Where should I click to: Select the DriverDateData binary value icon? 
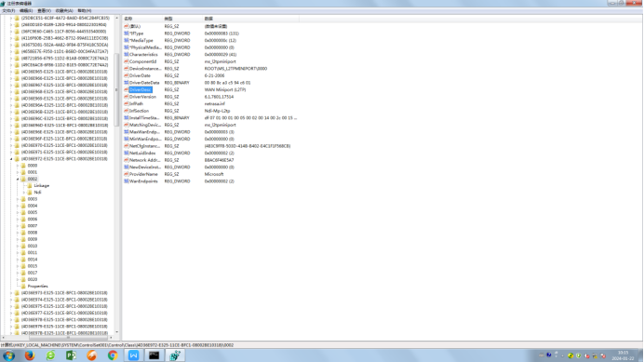coord(127,83)
